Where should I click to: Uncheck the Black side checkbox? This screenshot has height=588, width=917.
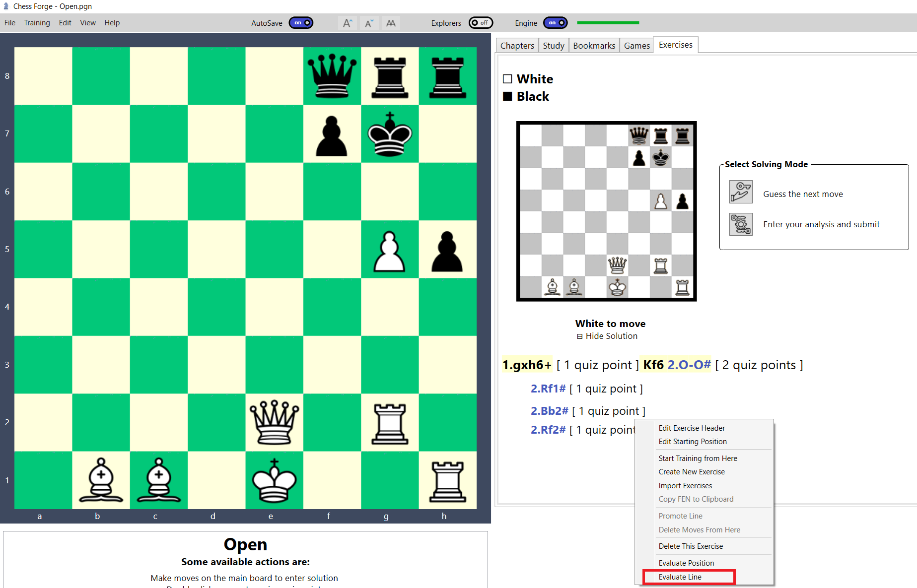(507, 96)
